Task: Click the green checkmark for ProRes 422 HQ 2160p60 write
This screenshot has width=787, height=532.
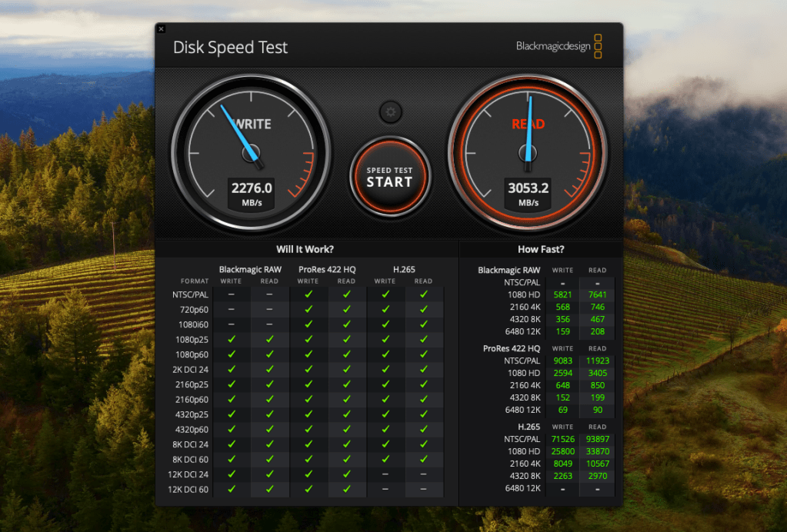Action: (308, 399)
